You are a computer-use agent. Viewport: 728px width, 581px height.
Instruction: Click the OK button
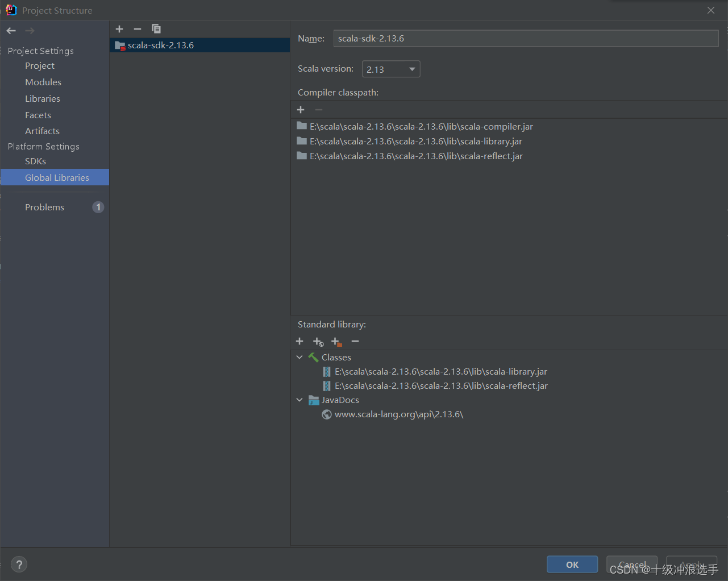pyautogui.click(x=572, y=565)
